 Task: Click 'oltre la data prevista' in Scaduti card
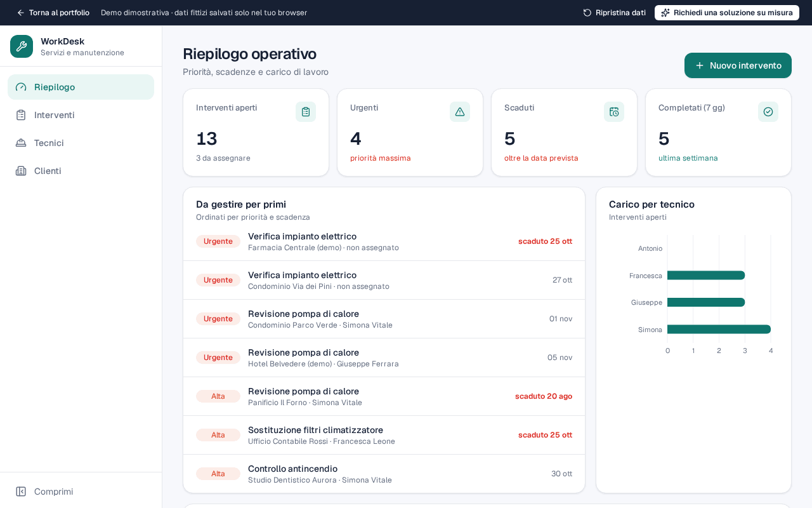tap(541, 158)
